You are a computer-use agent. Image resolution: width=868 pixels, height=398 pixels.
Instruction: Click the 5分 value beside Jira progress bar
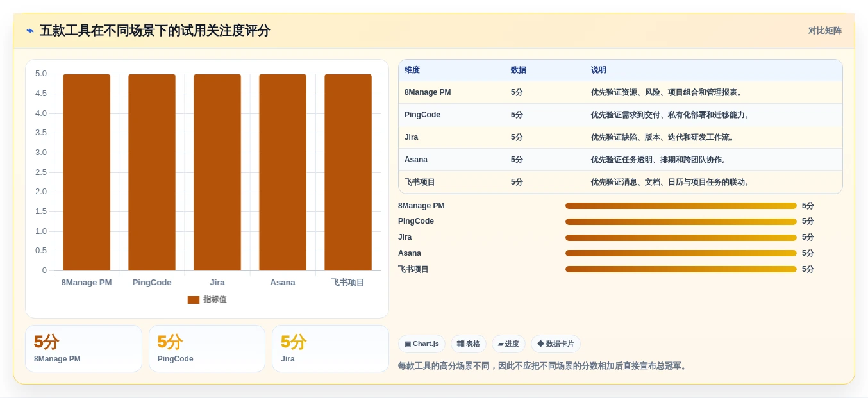[x=808, y=237]
